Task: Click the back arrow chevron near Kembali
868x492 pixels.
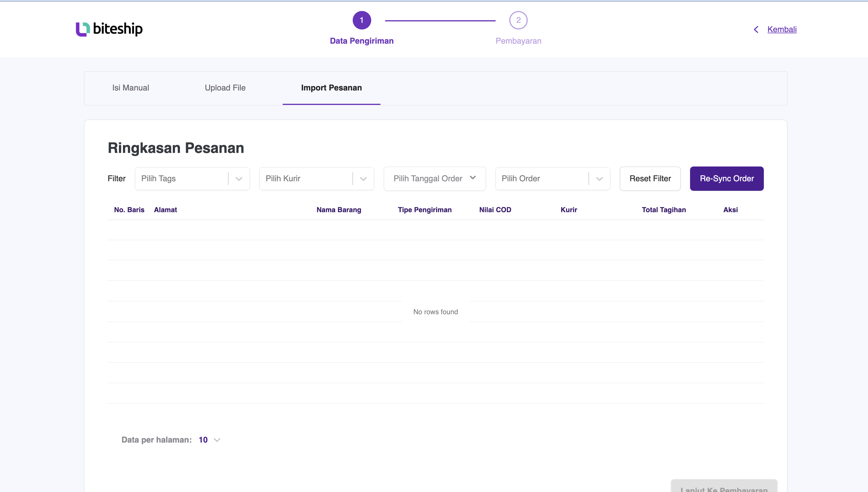Action: pos(756,29)
